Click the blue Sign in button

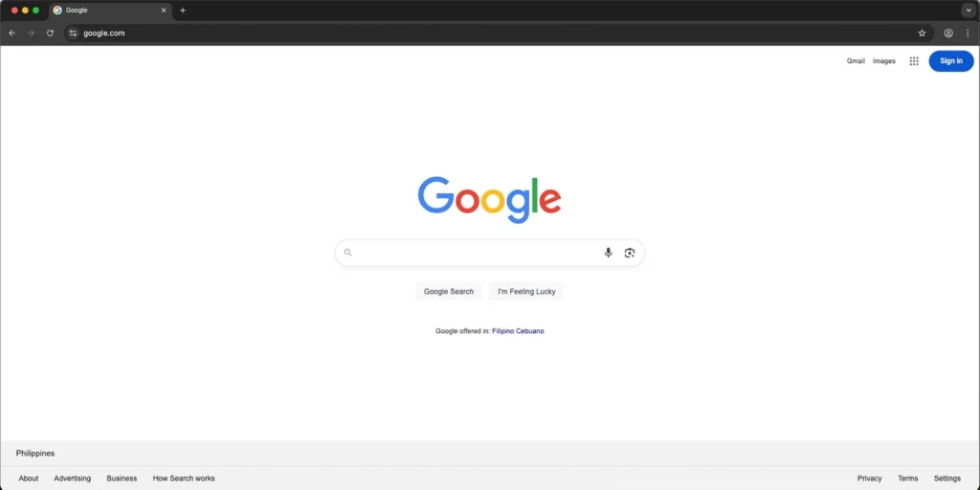click(950, 60)
